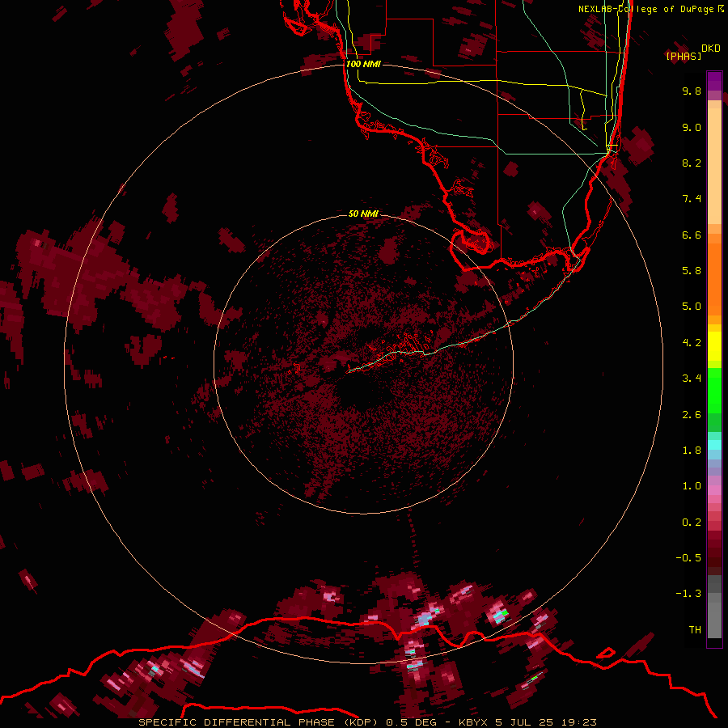The width and height of the screenshot is (728, 728).
Task: Click the -0.5 scale value
Action: point(688,558)
